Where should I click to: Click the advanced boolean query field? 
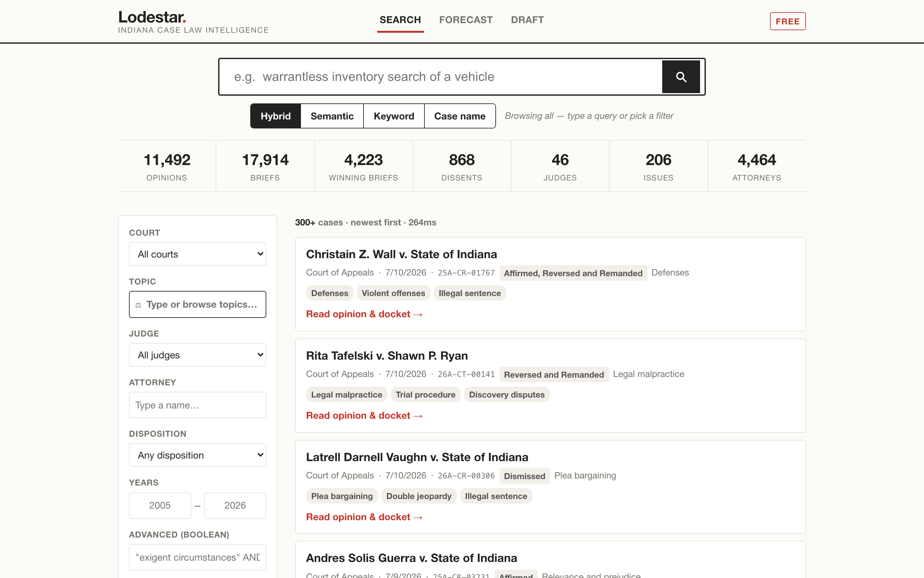coord(197,557)
